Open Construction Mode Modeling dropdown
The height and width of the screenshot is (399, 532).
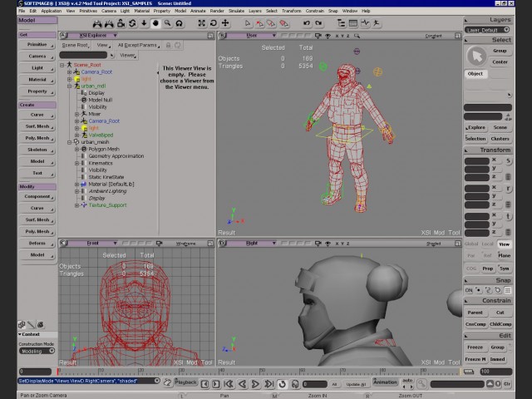tap(37, 351)
